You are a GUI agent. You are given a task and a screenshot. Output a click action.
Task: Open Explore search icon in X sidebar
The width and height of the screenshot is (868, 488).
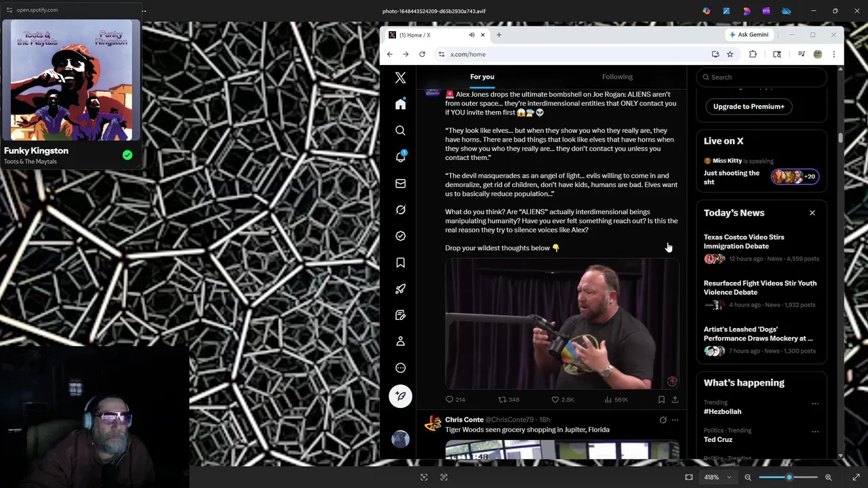click(400, 130)
